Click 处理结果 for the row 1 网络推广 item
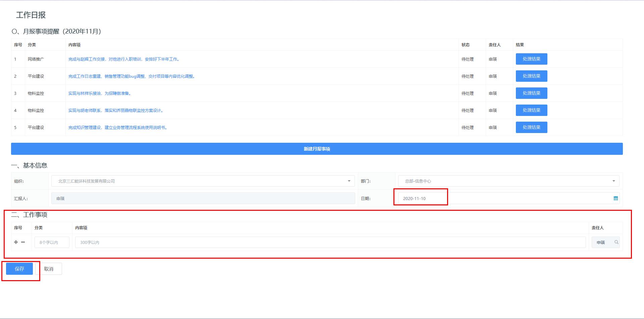The width and height of the screenshot is (644, 319). click(531, 59)
